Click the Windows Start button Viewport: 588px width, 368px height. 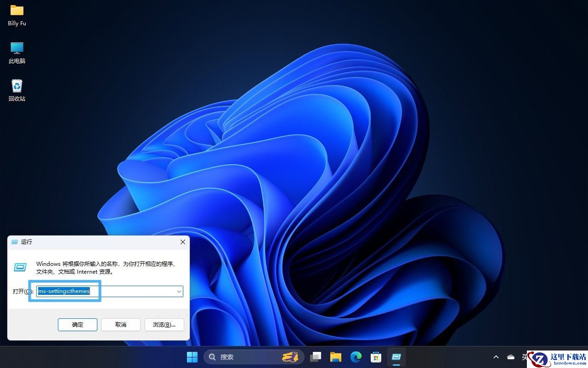point(192,356)
